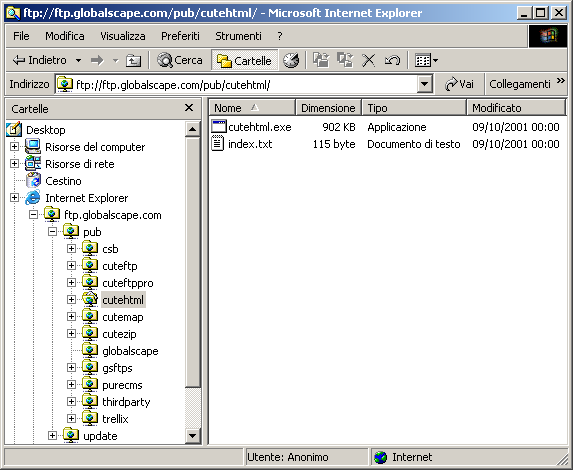Viewport: 573px width, 470px height.
Task: Click the history clock toolbar icon
Action: tap(291, 60)
